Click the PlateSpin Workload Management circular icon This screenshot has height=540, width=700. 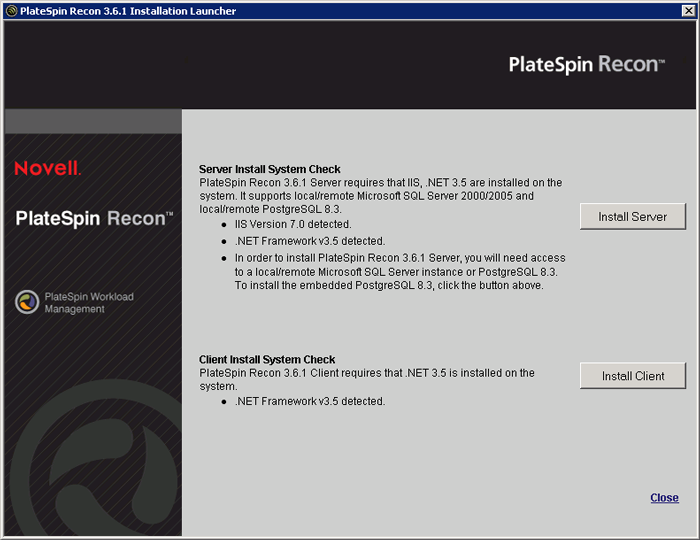click(x=27, y=302)
